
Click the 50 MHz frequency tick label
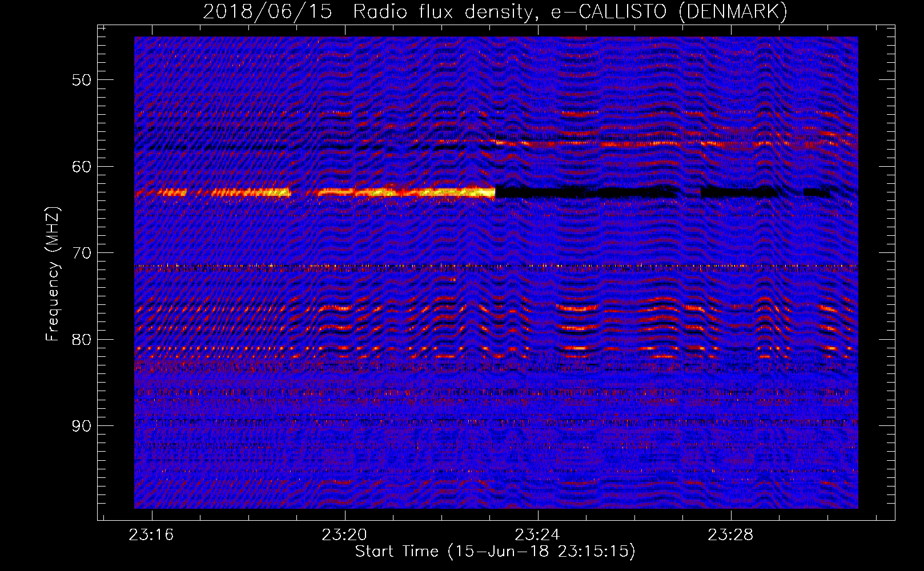coord(82,80)
